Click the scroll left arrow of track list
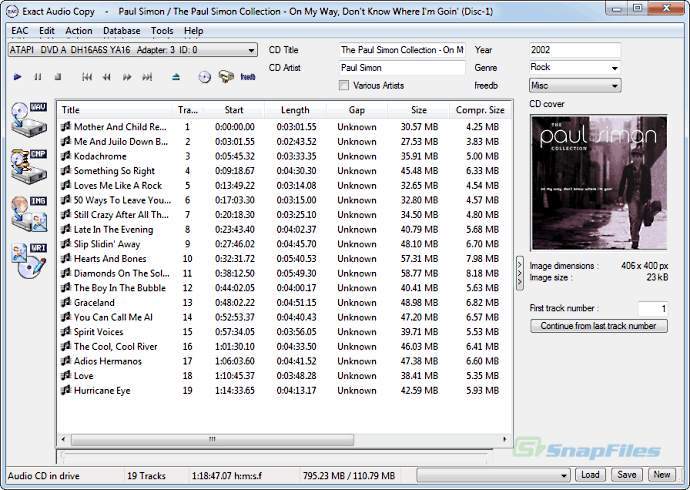690x490 pixels. coord(63,439)
